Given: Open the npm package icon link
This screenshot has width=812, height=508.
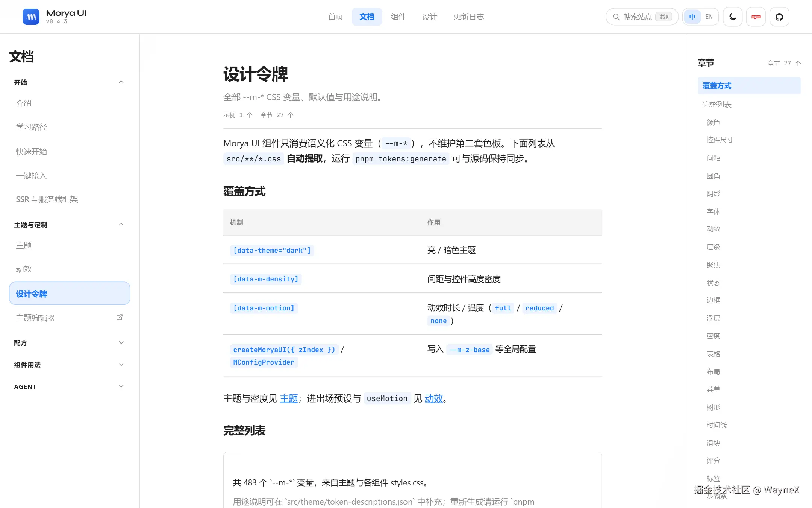Looking at the screenshot, I should 756,17.
